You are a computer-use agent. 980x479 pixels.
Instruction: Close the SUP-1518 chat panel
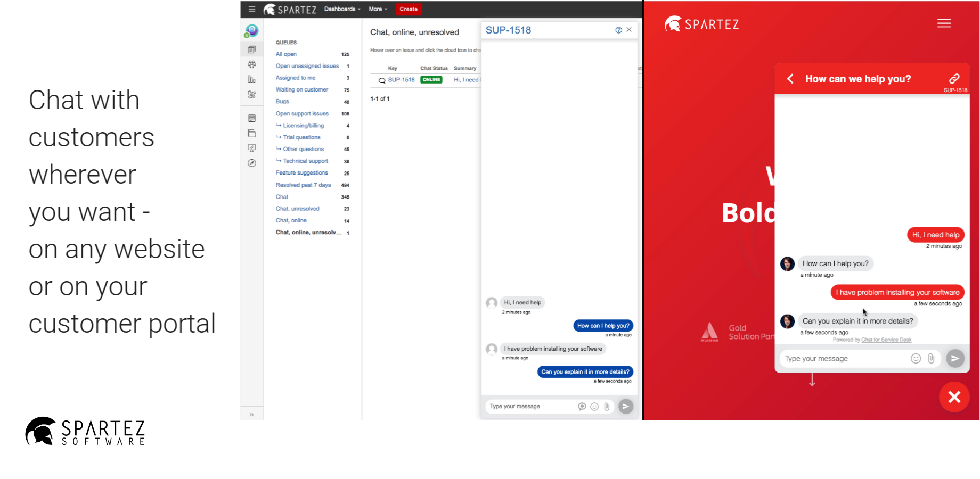pos(629,30)
